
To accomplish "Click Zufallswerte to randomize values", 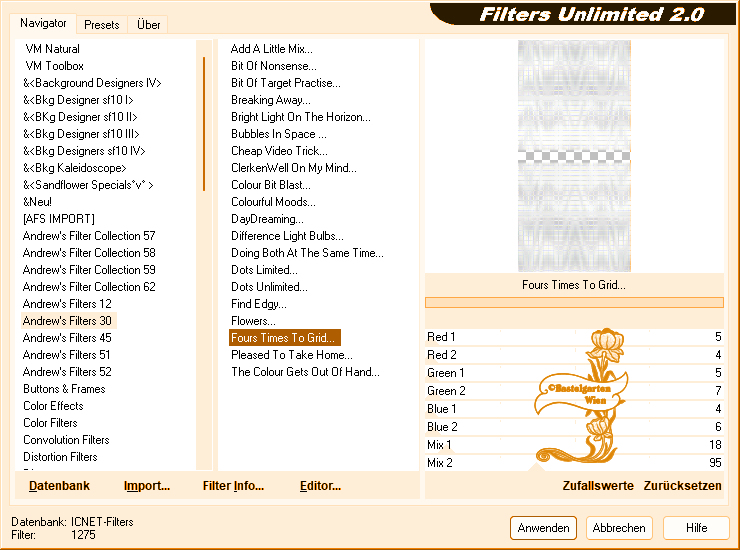I will [x=597, y=485].
